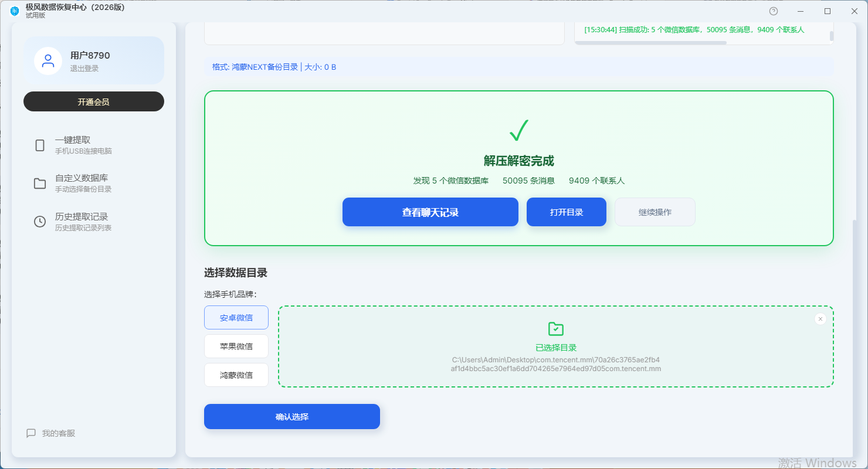This screenshot has height=469, width=868.
Task: Click the 确认选择 button
Action: coord(292,417)
